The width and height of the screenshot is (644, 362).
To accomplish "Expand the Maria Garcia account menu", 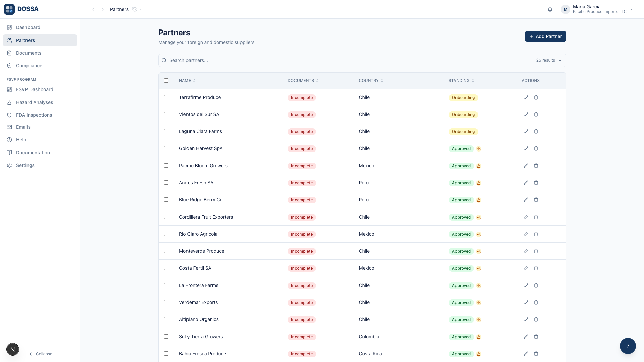I will [x=597, y=9].
